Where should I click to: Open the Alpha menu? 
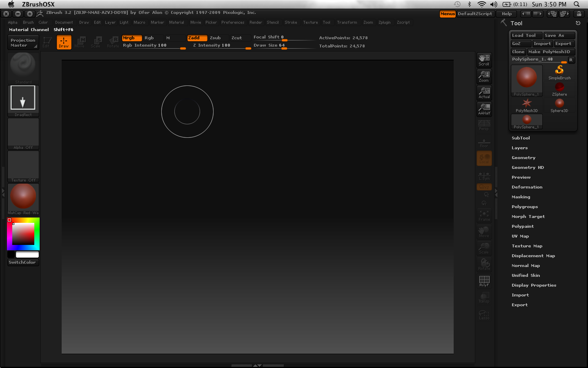coord(13,22)
